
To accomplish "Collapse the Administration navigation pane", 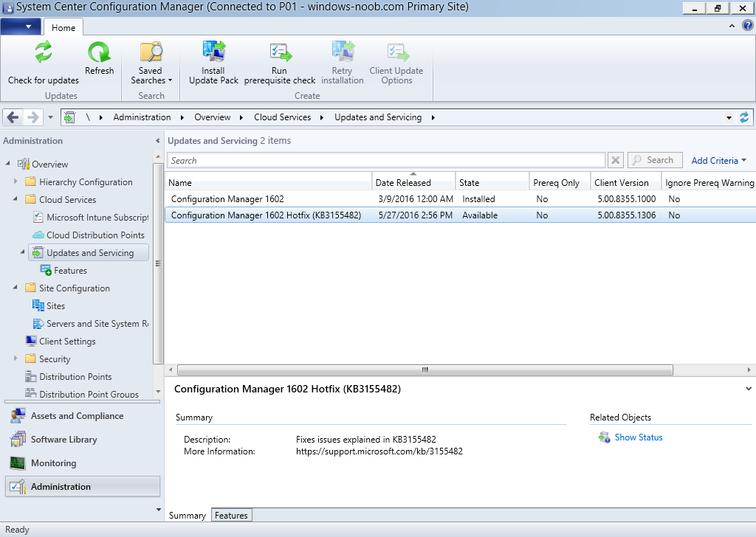I will point(158,141).
